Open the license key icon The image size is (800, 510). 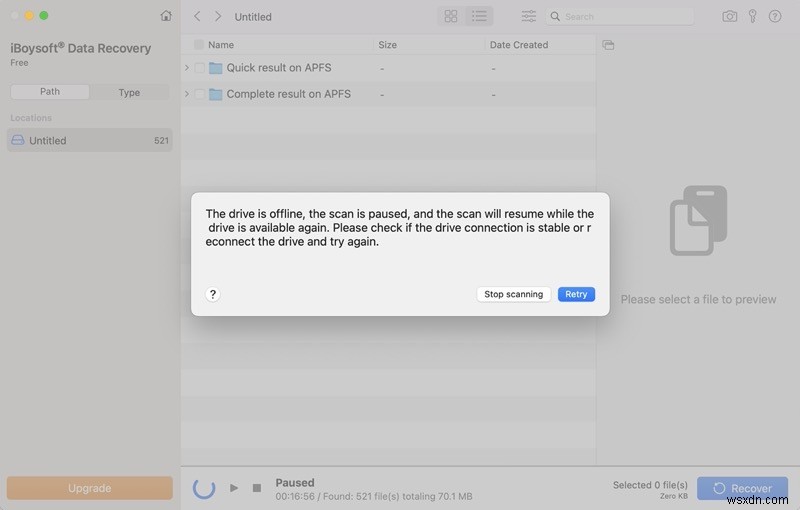(753, 16)
